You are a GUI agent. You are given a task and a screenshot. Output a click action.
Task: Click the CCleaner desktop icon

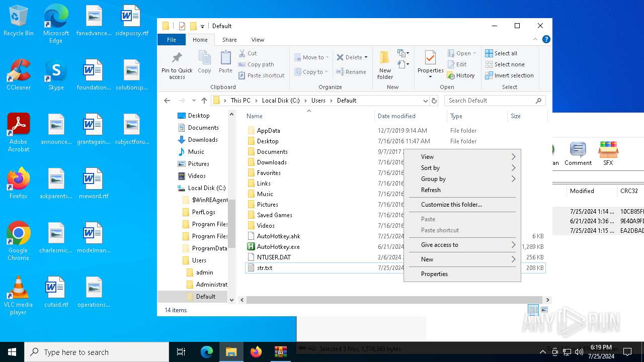click(x=19, y=75)
